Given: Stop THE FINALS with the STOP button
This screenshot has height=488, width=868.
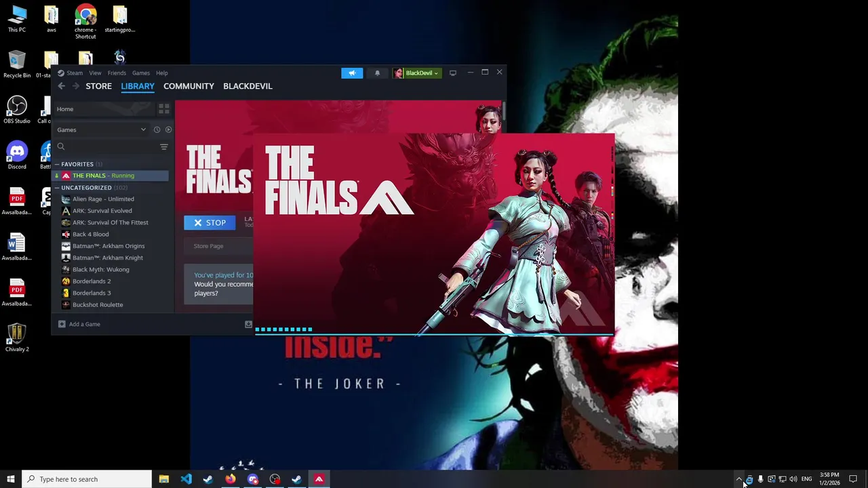Looking at the screenshot, I should [x=210, y=222].
